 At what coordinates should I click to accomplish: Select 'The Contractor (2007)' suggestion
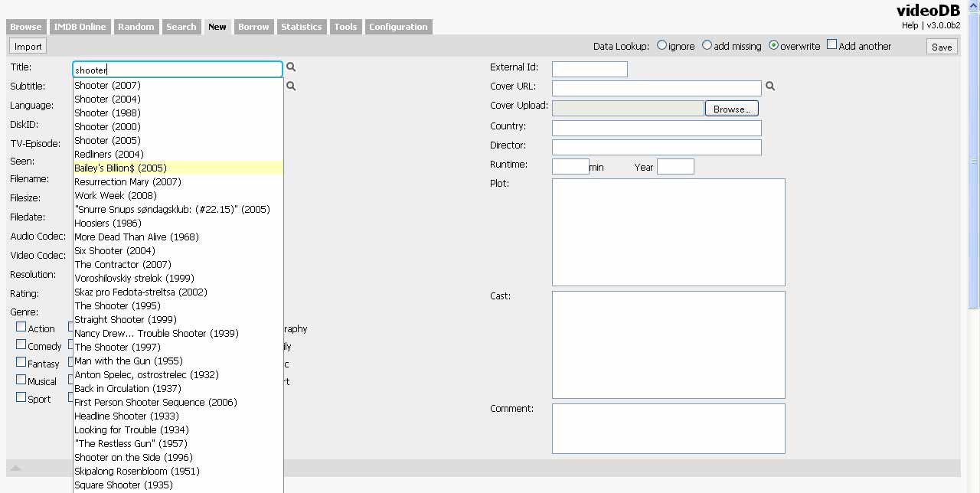click(x=122, y=264)
